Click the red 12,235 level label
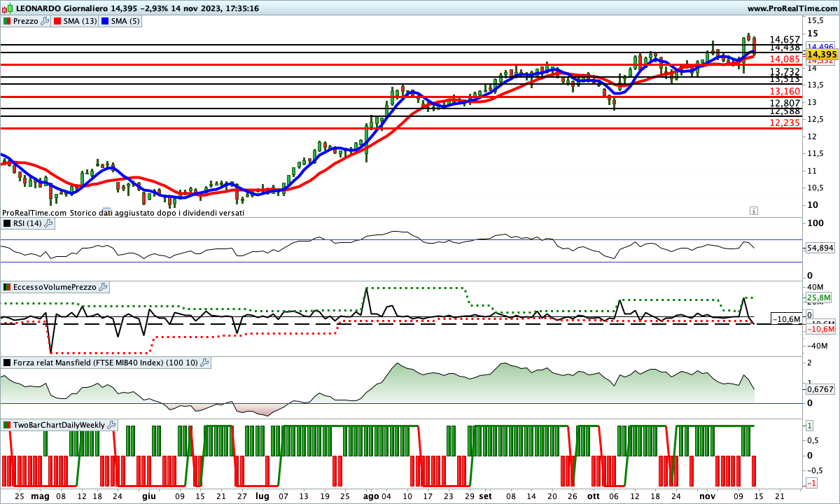840x504 pixels. coord(785,122)
